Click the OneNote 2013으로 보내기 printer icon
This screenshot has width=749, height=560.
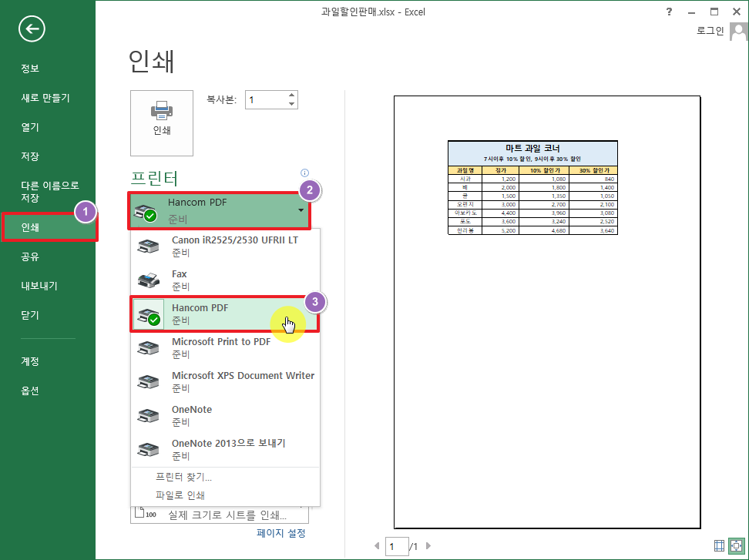point(149,450)
